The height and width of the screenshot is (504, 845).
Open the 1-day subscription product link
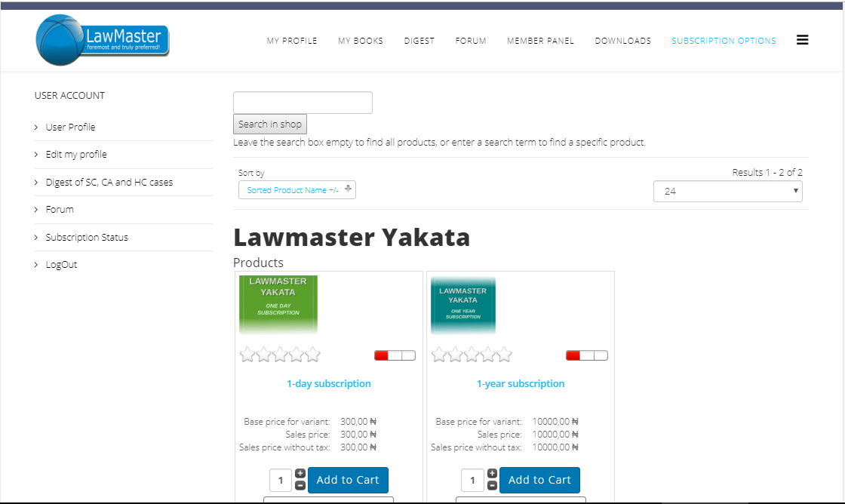point(329,383)
